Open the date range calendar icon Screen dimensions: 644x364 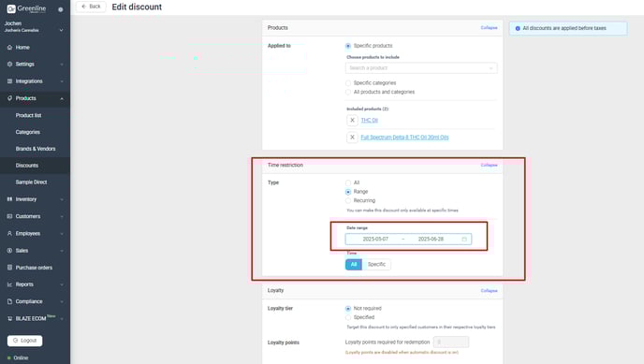coord(464,239)
